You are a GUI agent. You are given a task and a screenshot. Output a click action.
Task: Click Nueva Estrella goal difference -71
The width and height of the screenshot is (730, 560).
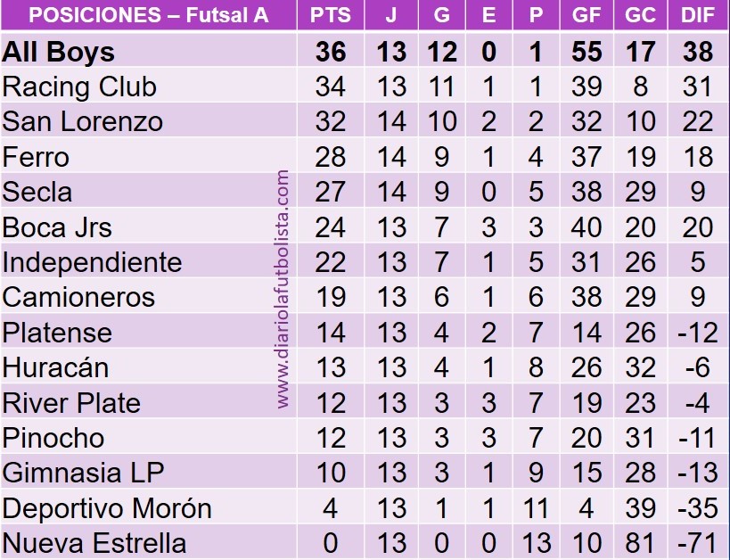(697, 543)
